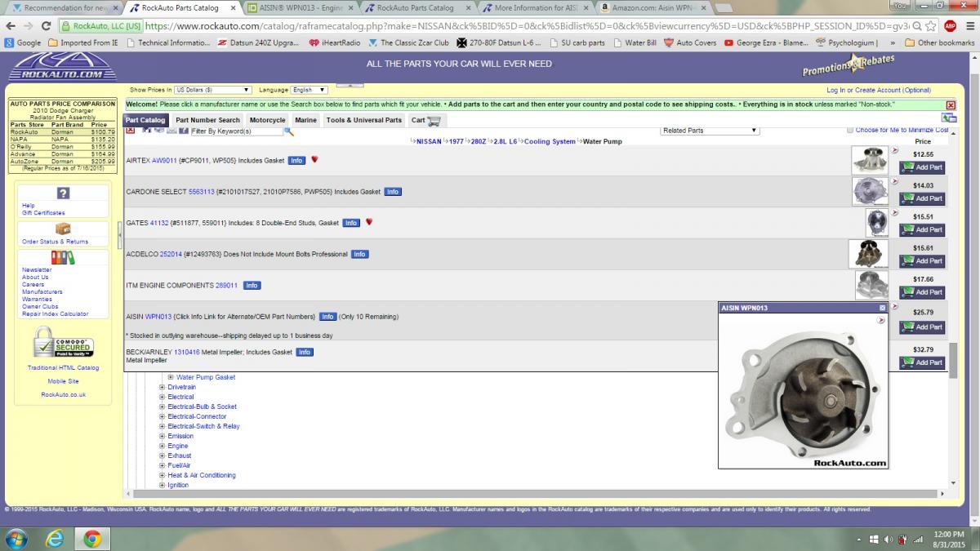Open Traditional HTML Catalog link
Screen dimensions: 980x551
point(63,367)
